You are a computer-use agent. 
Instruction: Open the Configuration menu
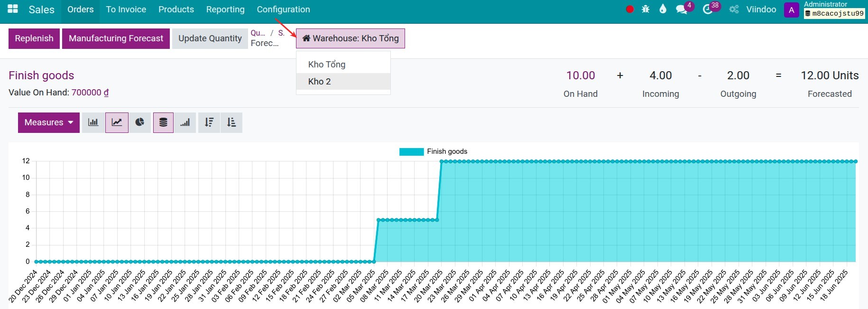(283, 9)
